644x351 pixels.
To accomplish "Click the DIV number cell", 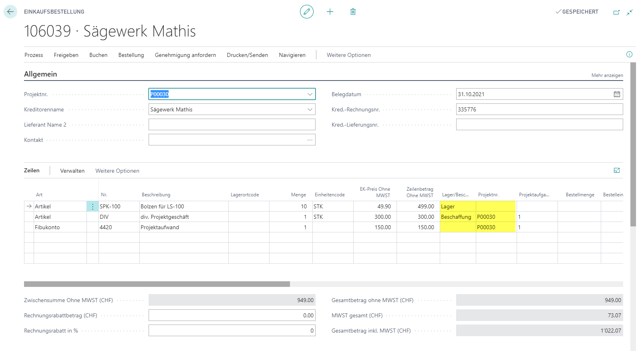I will click(x=119, y=217).
